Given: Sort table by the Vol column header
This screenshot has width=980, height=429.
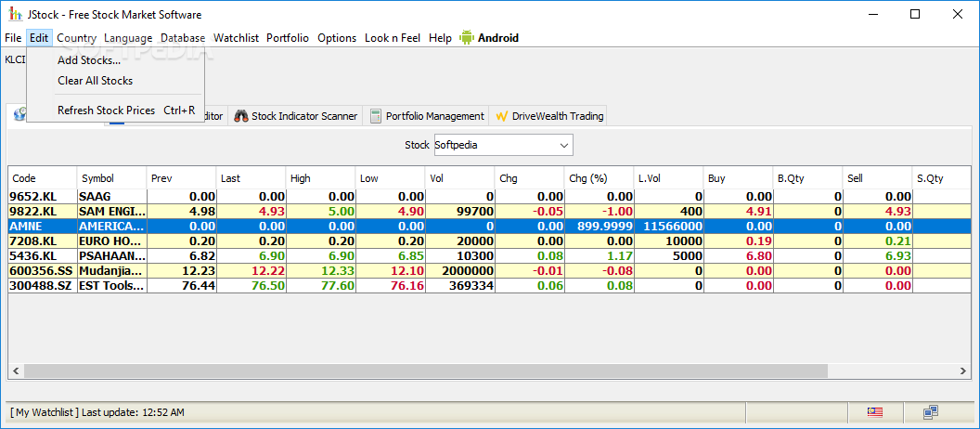Looking at the screenshot, I should 459,178.
